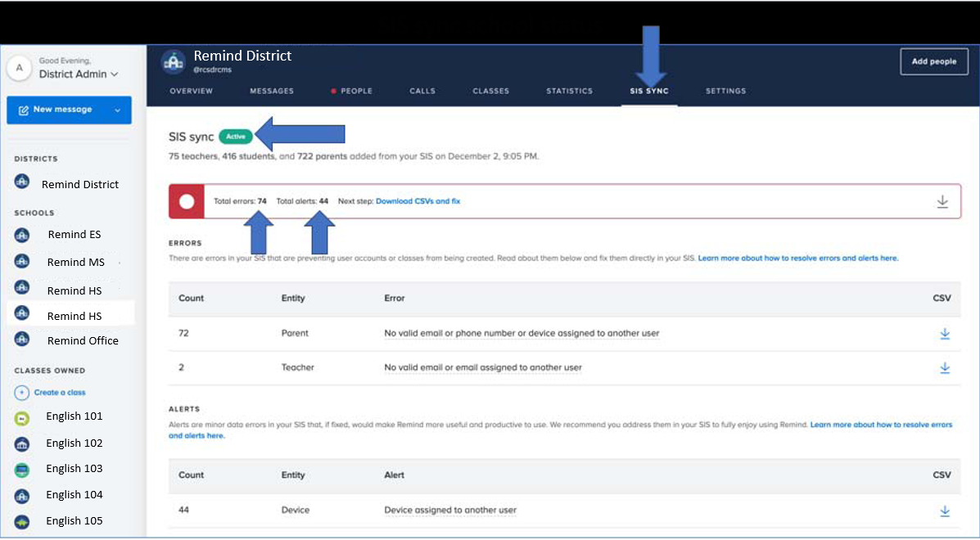Open the English 103 class

tap(75, 468)
